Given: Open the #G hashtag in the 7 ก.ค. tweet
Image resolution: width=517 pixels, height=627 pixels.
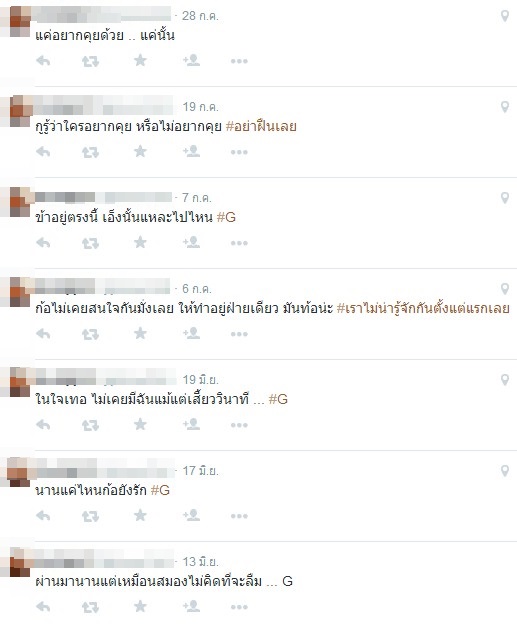Looking at the screenshot, I should coord(226,217).
